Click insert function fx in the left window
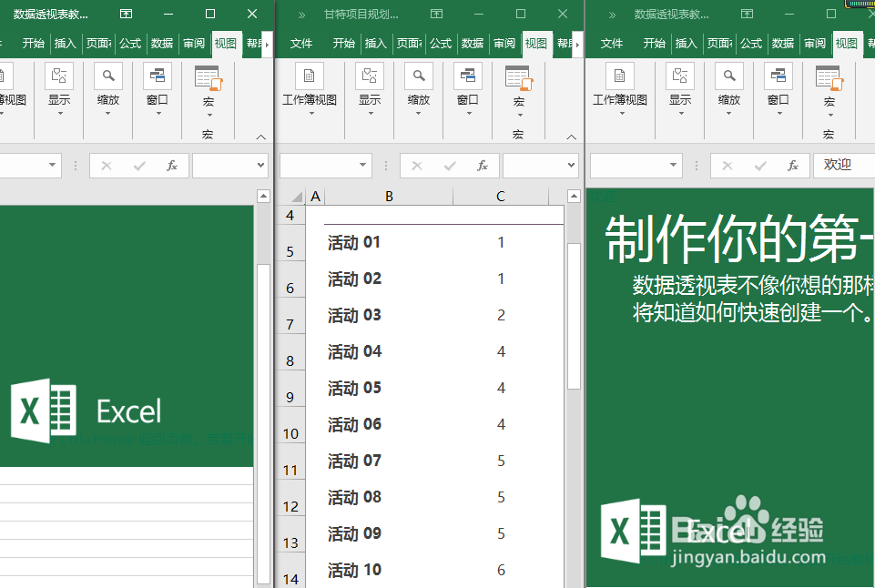Image resolution: width=875 pixels, height=588 pixels. pyautogui.click(x=172, y=166)
